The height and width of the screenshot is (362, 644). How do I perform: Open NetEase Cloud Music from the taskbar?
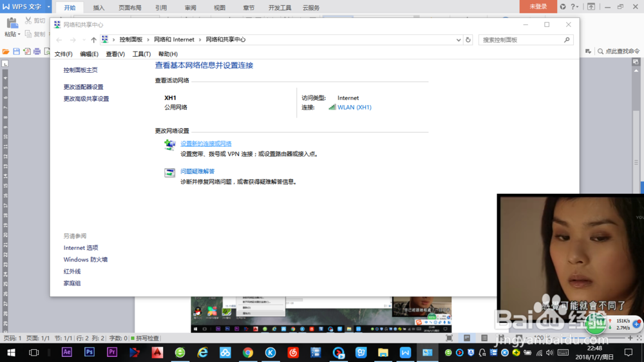[293, 352]
